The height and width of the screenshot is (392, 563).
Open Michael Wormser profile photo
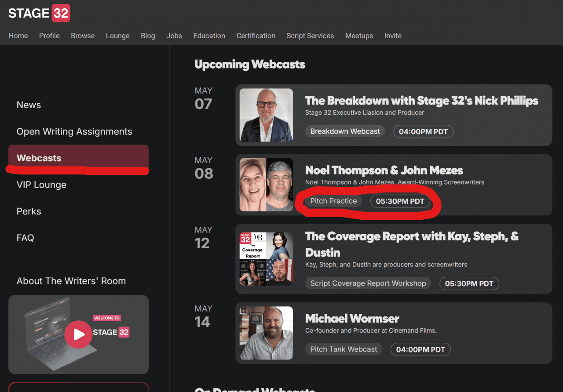coord(266,333)
